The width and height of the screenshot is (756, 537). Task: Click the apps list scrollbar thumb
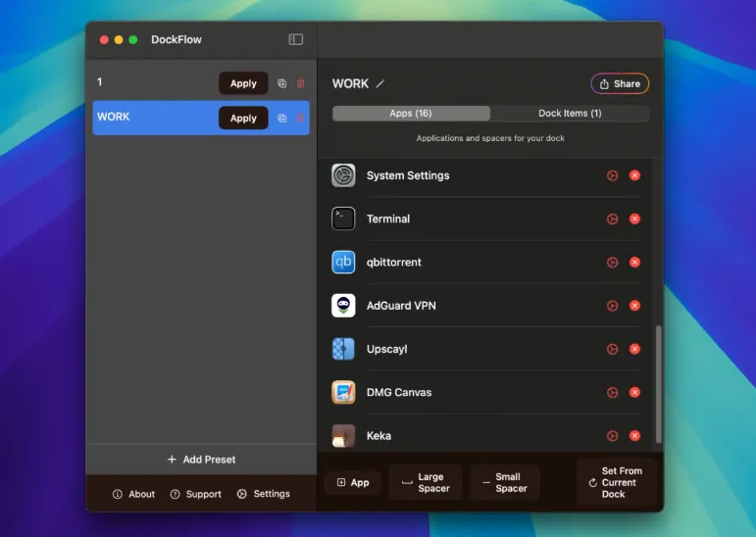click(x=659, y=384)
